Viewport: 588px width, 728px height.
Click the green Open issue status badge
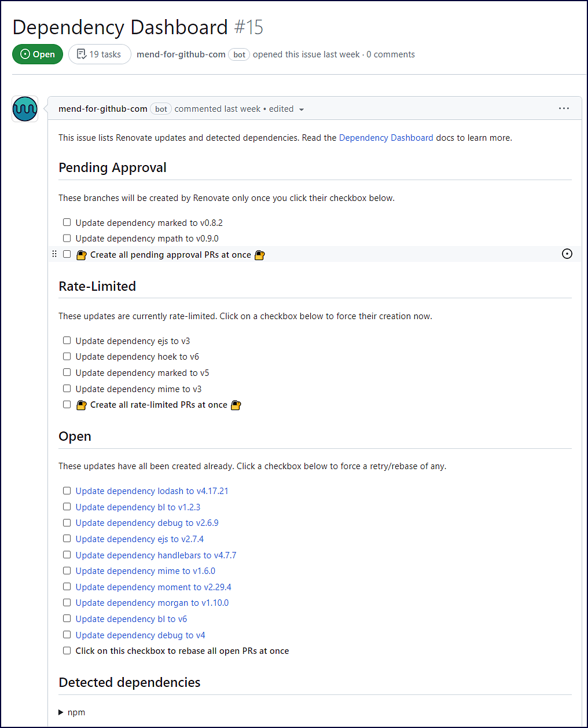pyautogui.click(x=38, y=54)
